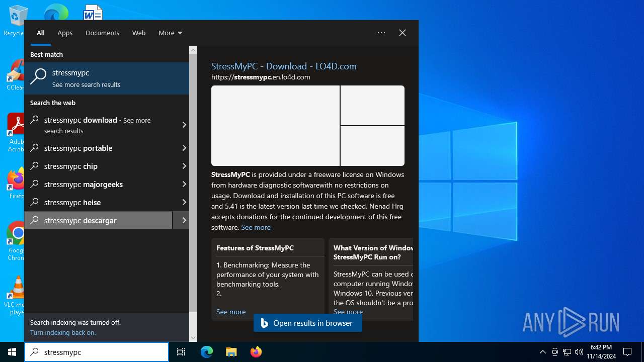644x362 pixels.
Task: Launch VLC media player from desktop
Action: (16, 296)
